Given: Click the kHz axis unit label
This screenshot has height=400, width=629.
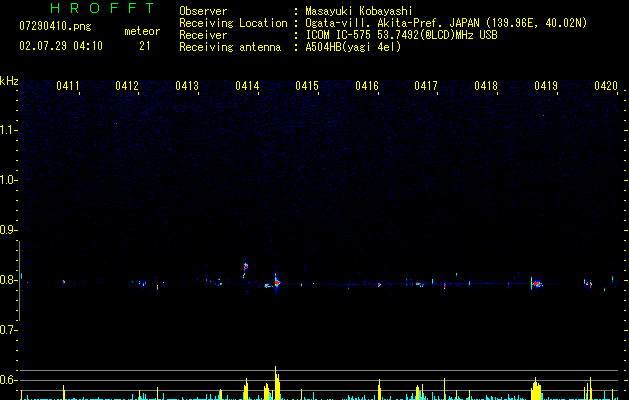Looking at the screenshot, I should [x=9, y=81].
